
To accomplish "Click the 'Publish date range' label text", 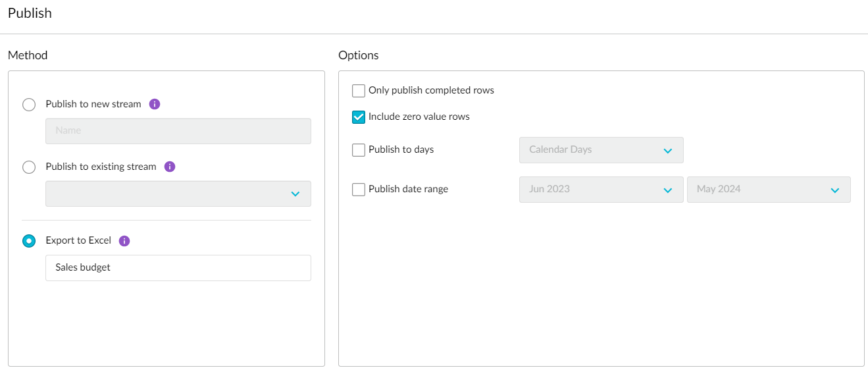I will pos(408,189).
